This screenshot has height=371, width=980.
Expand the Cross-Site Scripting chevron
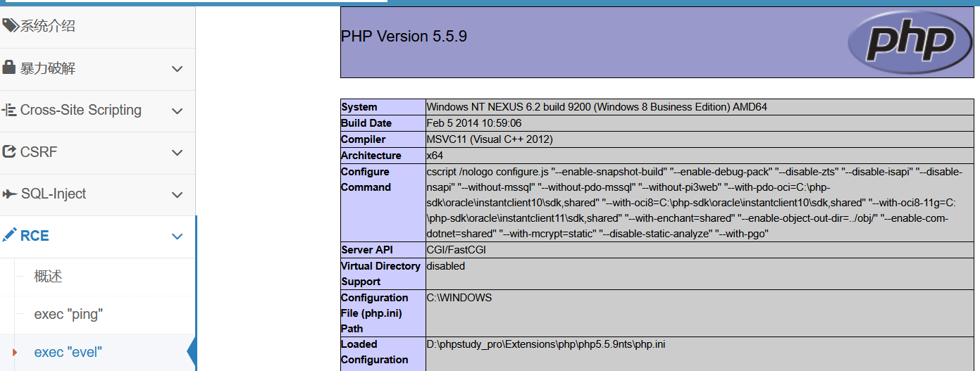coord(177,111)
